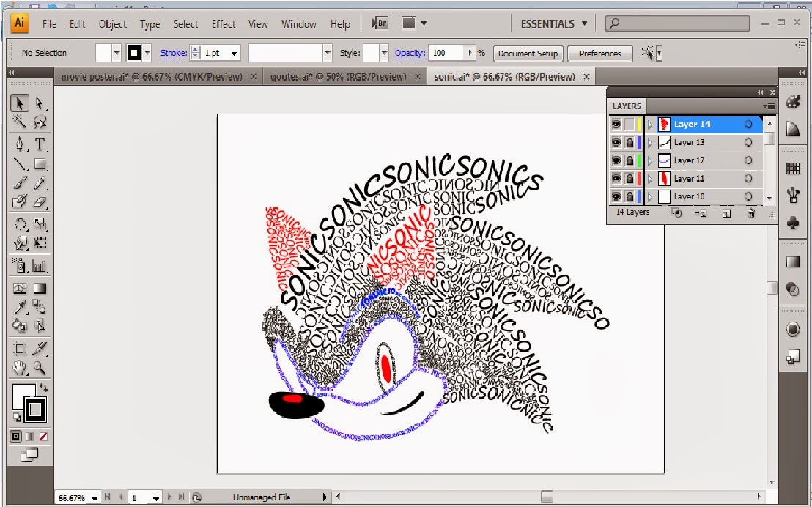
Task: Open the Window menu
Action: coord(299,24)
